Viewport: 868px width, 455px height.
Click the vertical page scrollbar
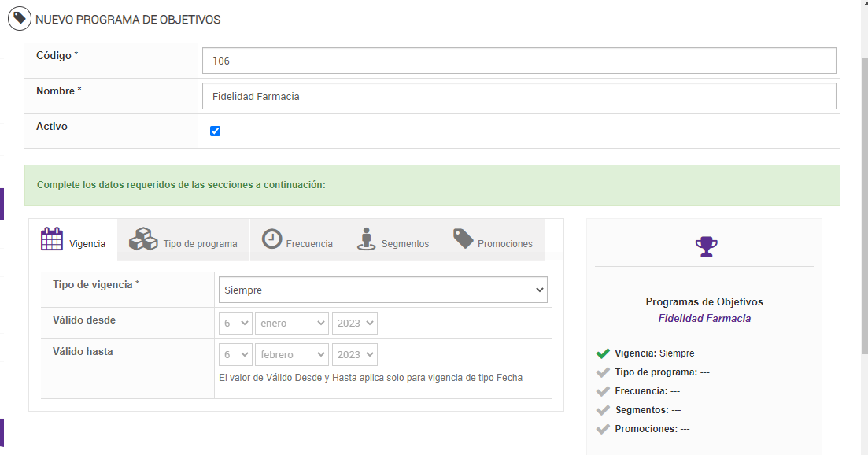coord(863,197)
